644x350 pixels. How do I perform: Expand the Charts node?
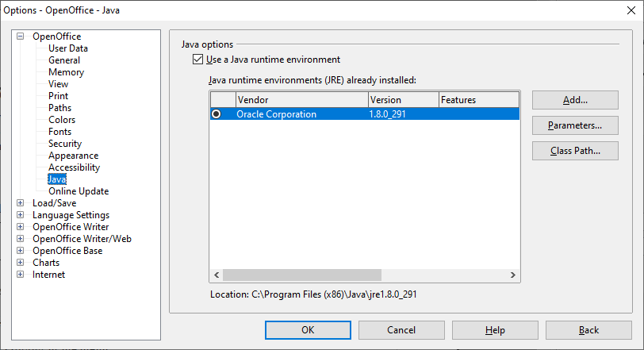[20, 263]
